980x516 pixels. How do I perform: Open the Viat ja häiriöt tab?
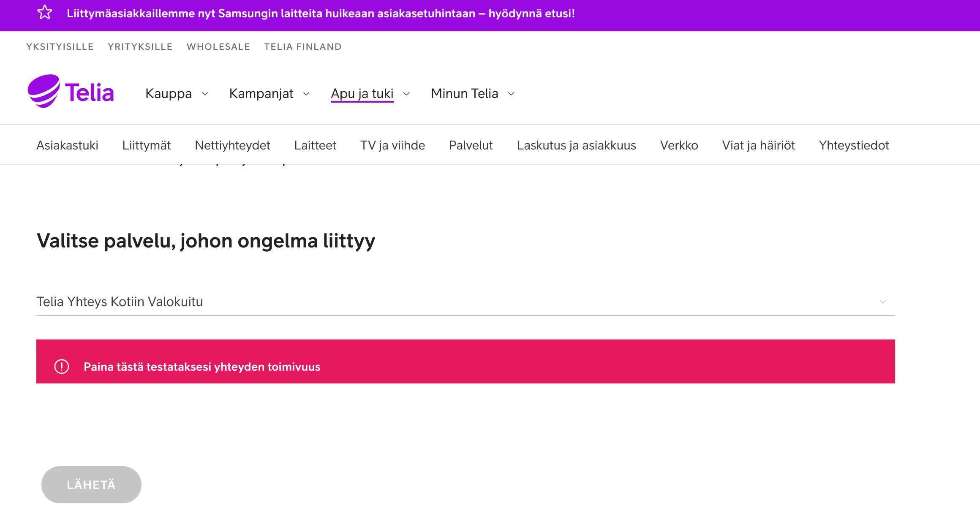758,145
